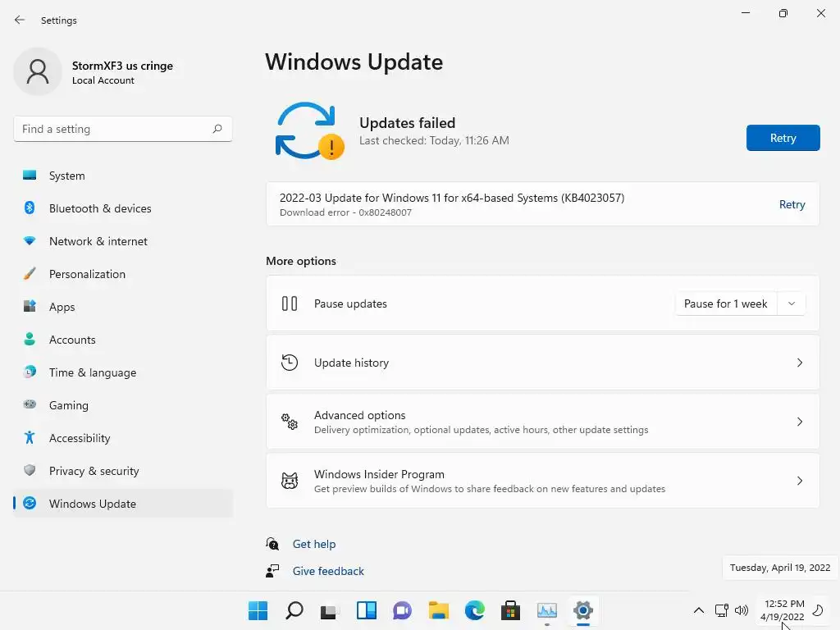Open Microsoft Store from the taskbar
The image size is (840, 630).
click(510, 610)
